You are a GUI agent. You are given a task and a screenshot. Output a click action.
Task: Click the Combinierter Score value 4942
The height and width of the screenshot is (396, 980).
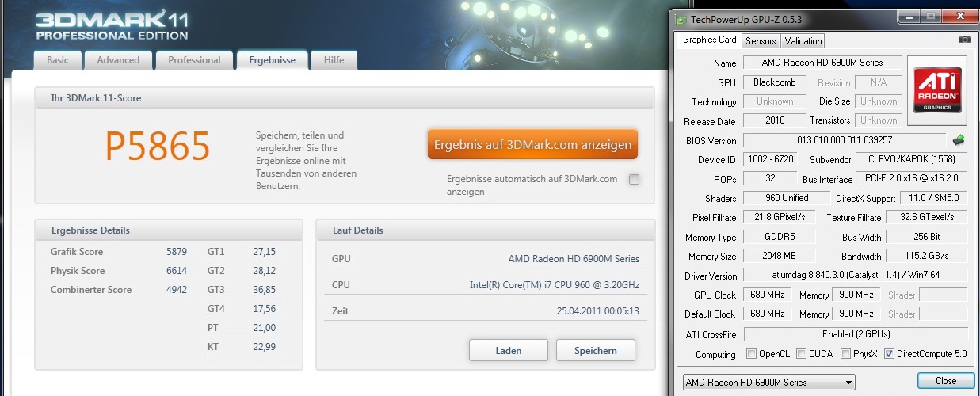pos(177,290)
